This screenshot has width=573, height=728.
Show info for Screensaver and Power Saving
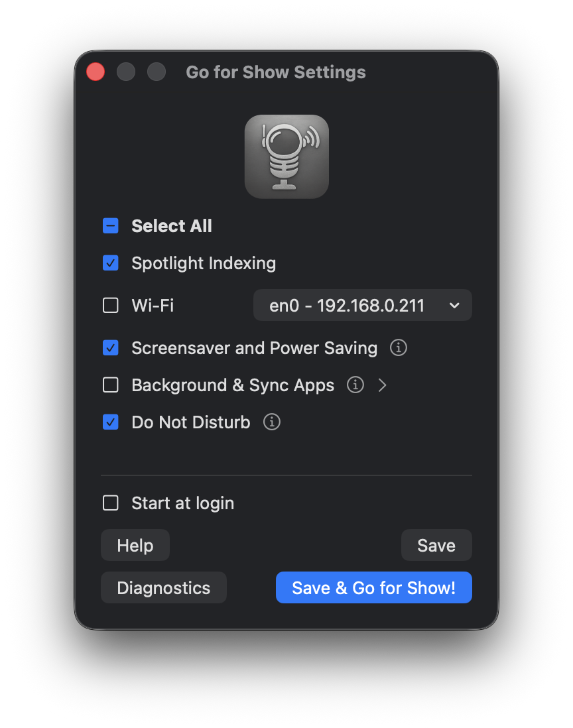click(x=398, y=347)
